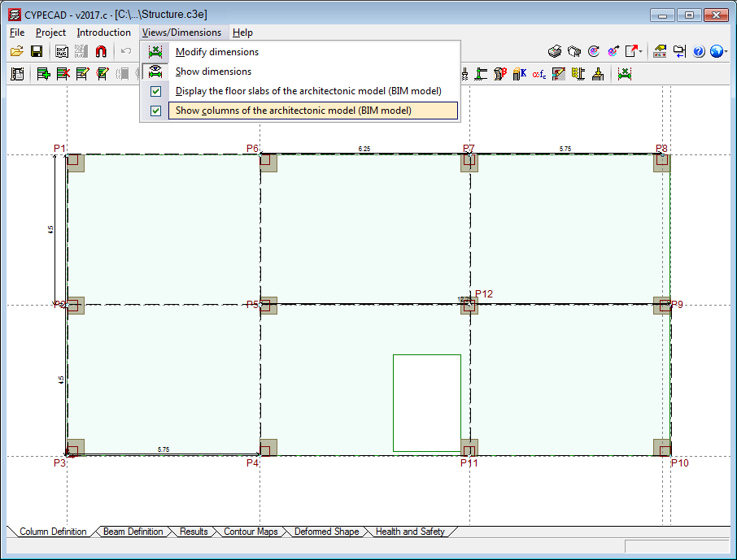This screenshot has width=737, height=560.
Task: Click the alpha fc coefficient icon
Action: (x=539, y=74)
